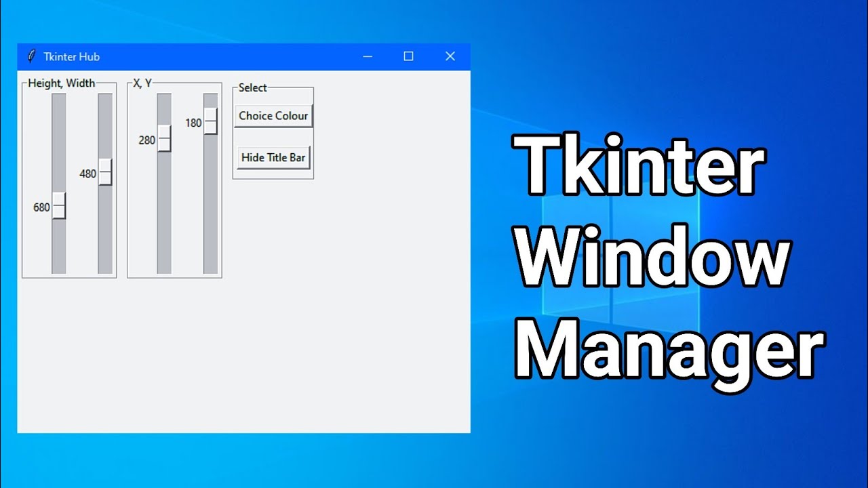Click the 'Height, Width' frame label
The height and width of the screenshot is (488, 868).
[x=61, y=83]
